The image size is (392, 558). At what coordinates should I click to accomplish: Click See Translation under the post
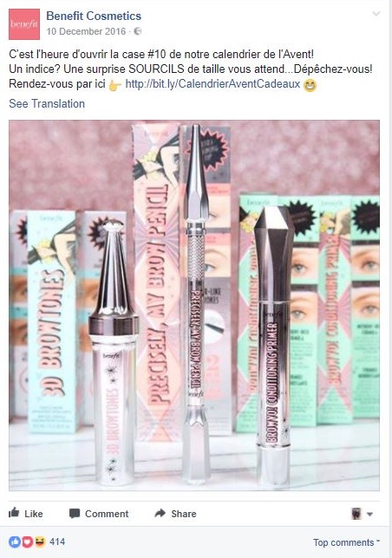(47, 103)
